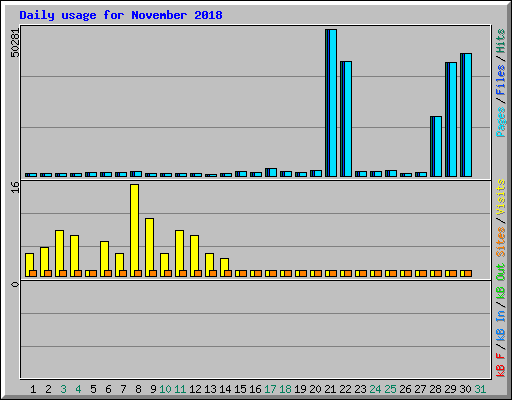Click the 'Files' legend label
Viewport: 512px width, 400px height.
point(500,80)
